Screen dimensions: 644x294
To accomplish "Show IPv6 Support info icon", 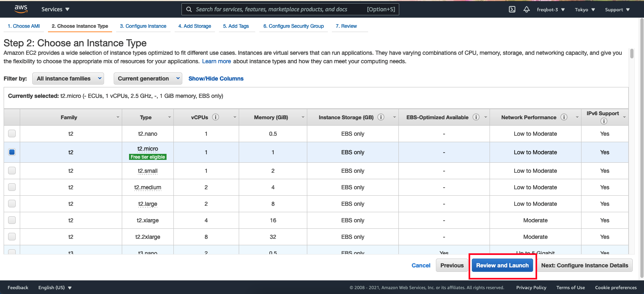I will click(x=604, y=121).
